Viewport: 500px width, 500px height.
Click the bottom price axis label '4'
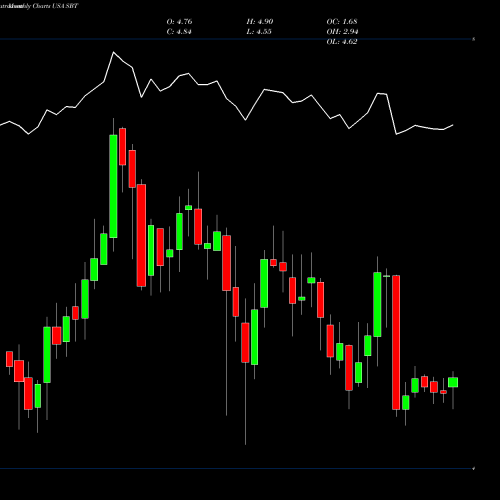474,468
